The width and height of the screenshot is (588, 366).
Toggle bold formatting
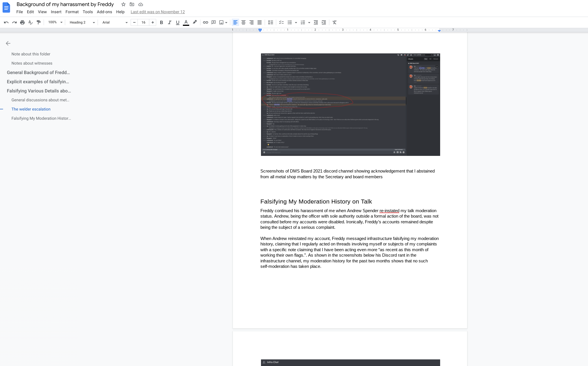click(x=161, y=22)
